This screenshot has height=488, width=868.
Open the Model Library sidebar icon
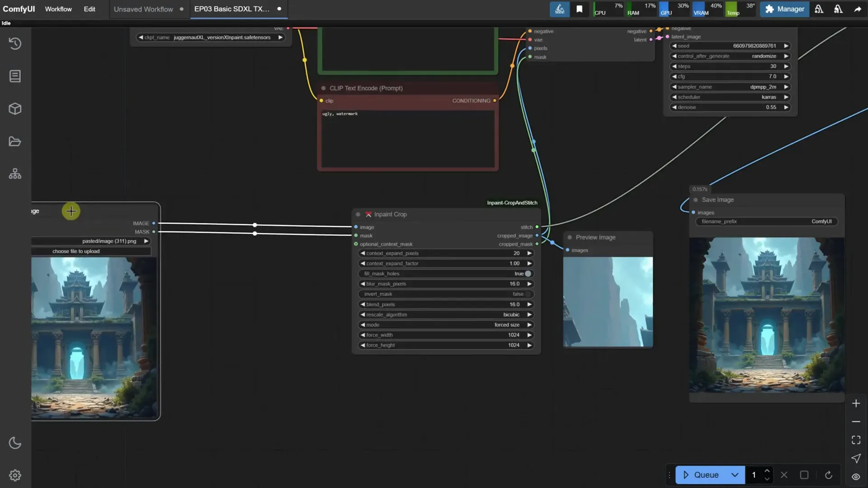[15, 108]
